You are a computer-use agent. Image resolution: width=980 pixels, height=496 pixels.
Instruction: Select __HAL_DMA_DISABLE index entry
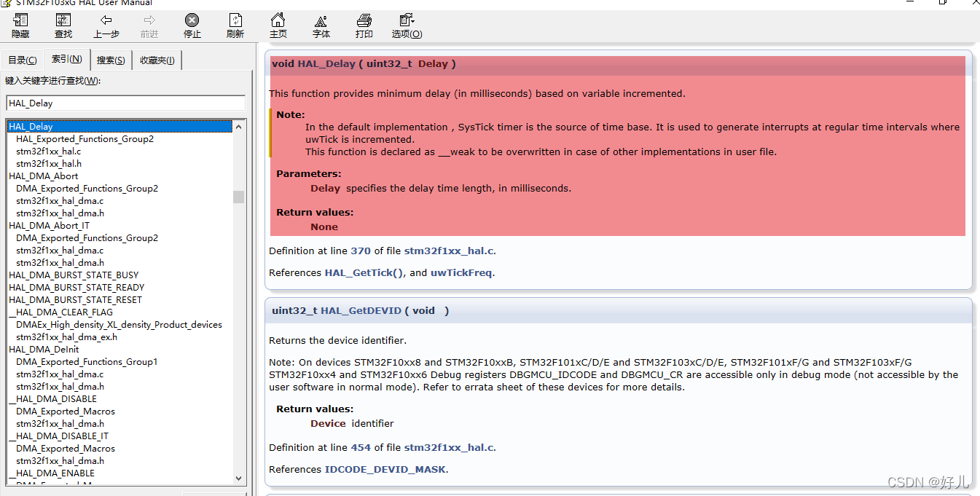[52, 398]
